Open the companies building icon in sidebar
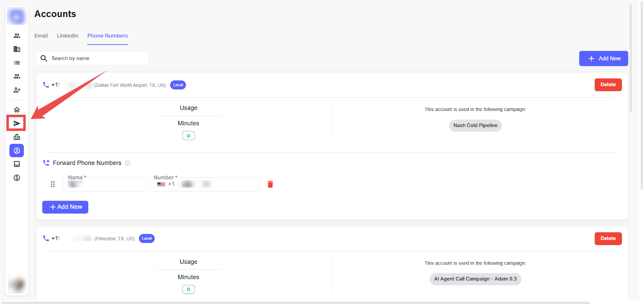Viewport: 644px width, 304px height. point(17,49)
